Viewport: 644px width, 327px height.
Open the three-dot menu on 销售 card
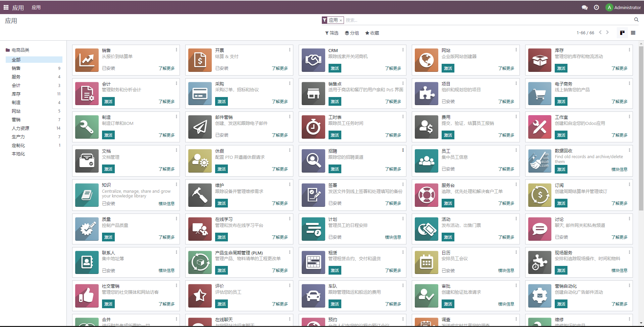pos(176,50)
